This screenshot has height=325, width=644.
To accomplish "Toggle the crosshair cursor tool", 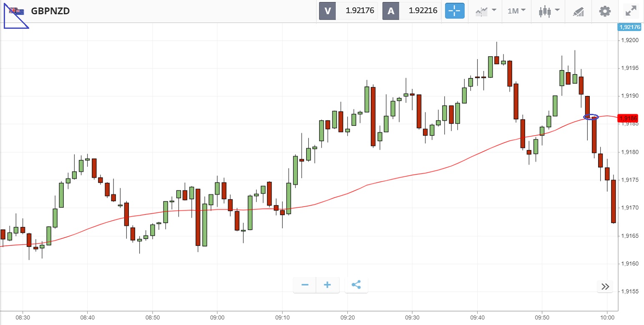I will tap(454, 11).
